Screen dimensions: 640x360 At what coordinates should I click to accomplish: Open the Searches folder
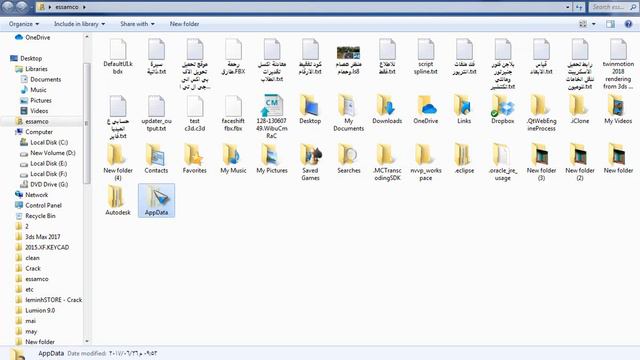pyautogui.click(x=349, y=159)
